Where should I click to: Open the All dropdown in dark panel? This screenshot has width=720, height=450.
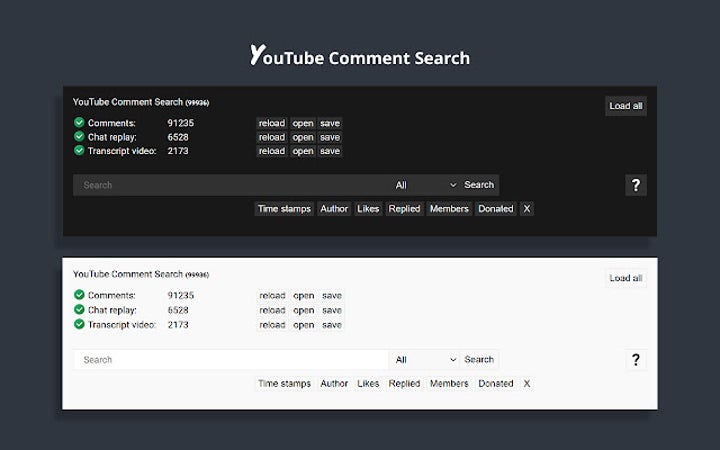point(425,185)
